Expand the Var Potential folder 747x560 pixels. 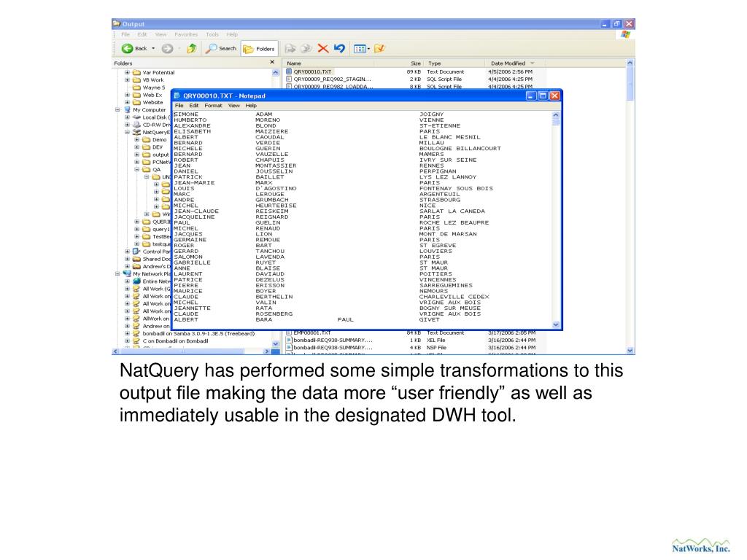127,72
